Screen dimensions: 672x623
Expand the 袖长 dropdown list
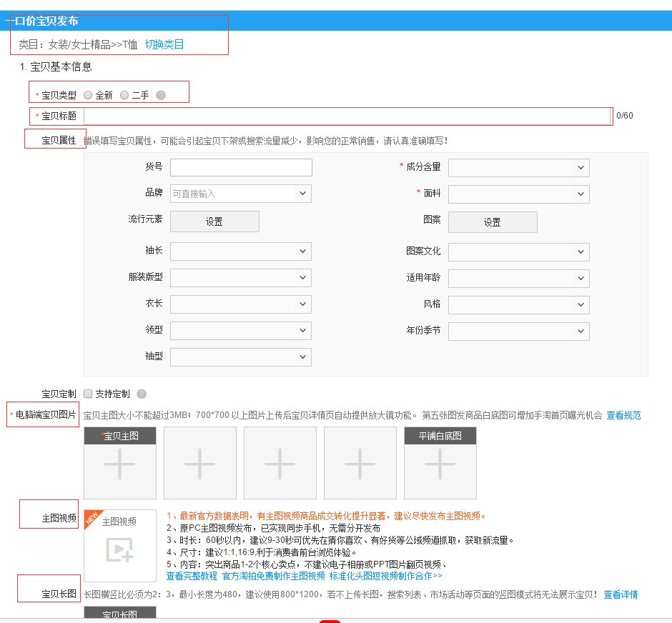tap(240, 251)
